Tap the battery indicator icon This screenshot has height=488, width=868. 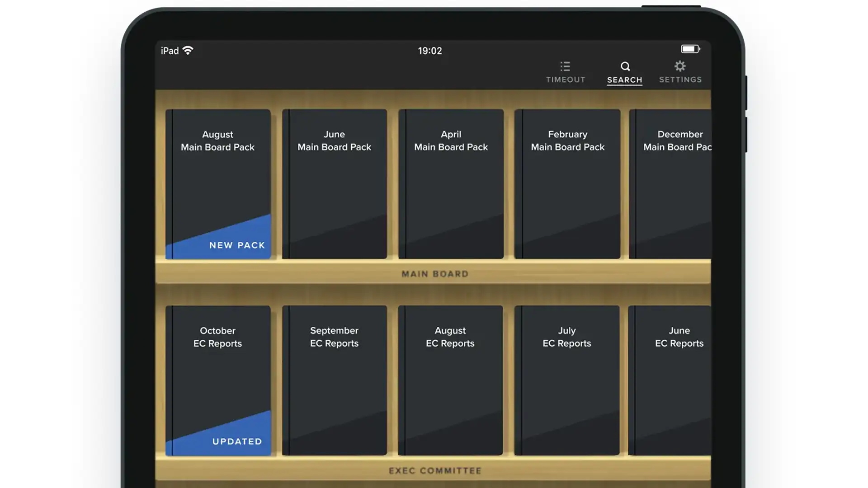pyautogui.click(x=690, y=49)
